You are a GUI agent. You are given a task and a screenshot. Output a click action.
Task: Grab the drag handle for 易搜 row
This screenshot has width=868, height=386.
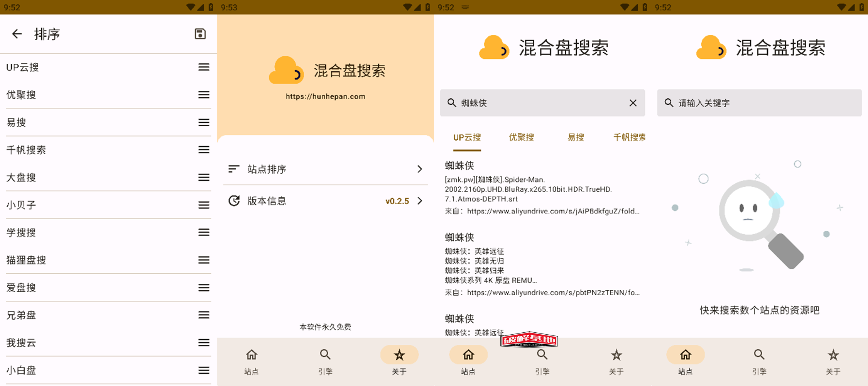[204, 122]
